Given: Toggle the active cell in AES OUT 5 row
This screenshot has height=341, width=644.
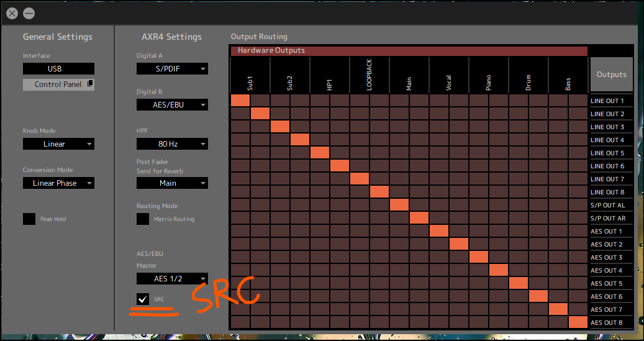Looking at the screenshot, I should click(519, 283).
